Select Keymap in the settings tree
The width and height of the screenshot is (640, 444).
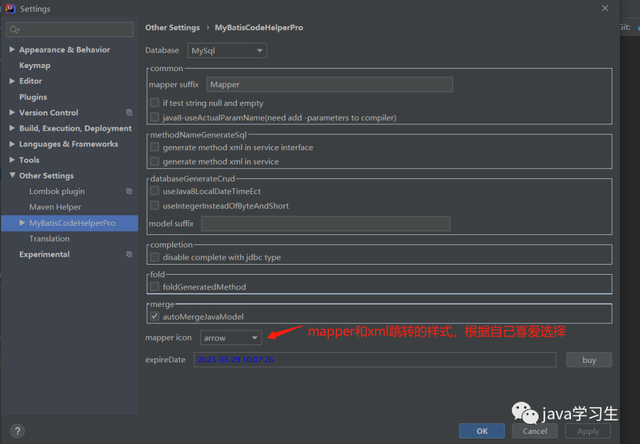(x=35, y=65)
